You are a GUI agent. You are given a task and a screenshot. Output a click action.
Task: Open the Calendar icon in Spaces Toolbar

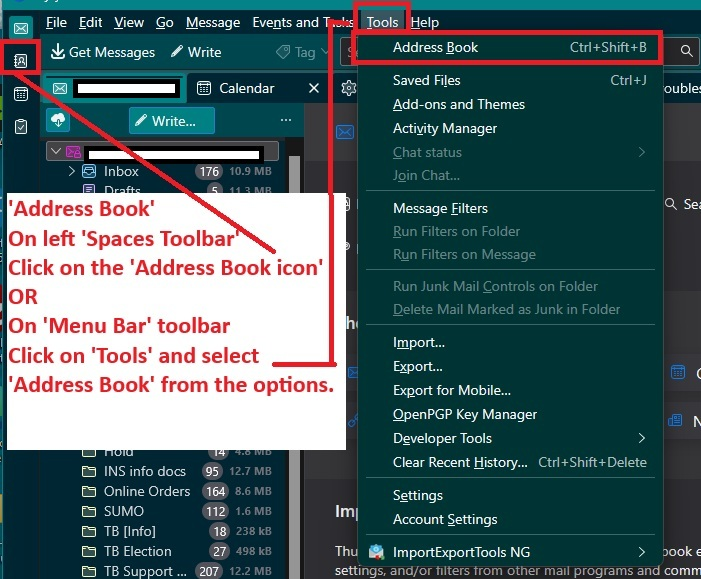click(x=21, y=94)
